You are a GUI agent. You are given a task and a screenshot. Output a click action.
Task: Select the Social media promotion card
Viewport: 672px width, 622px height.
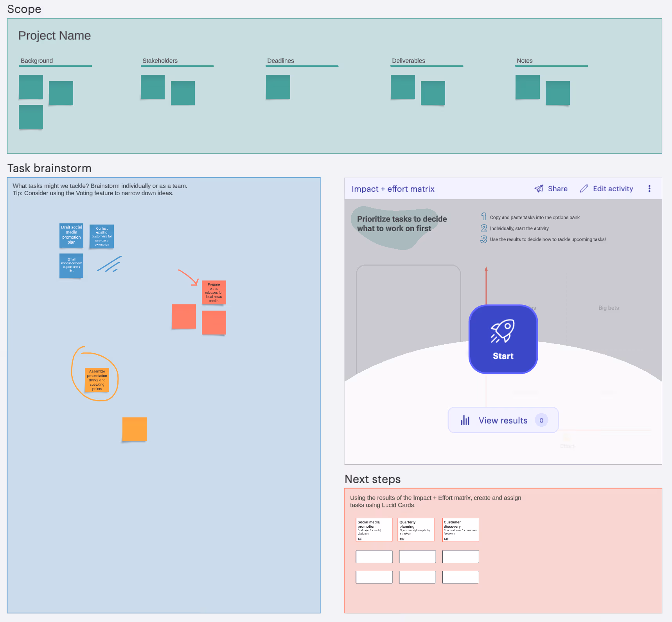point(374,530)
